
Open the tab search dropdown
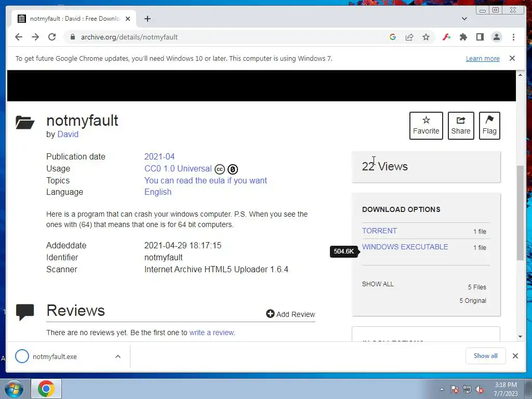464,19
